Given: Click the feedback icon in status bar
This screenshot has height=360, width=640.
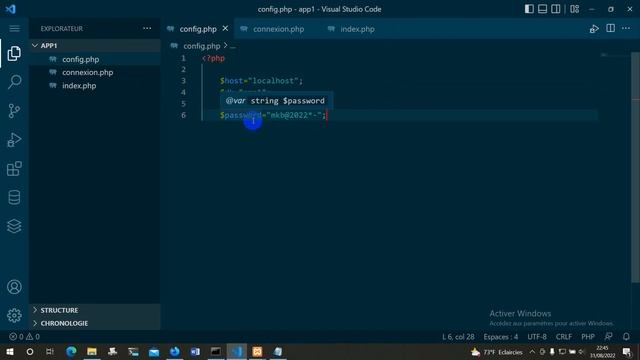Looking at the screenshot, I should 609,337.
